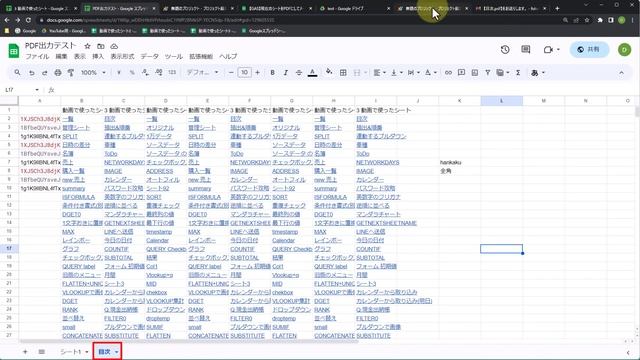Star the PDF出力テスト document
Screen dimensions: 640x360
click(x=87, y=46)
